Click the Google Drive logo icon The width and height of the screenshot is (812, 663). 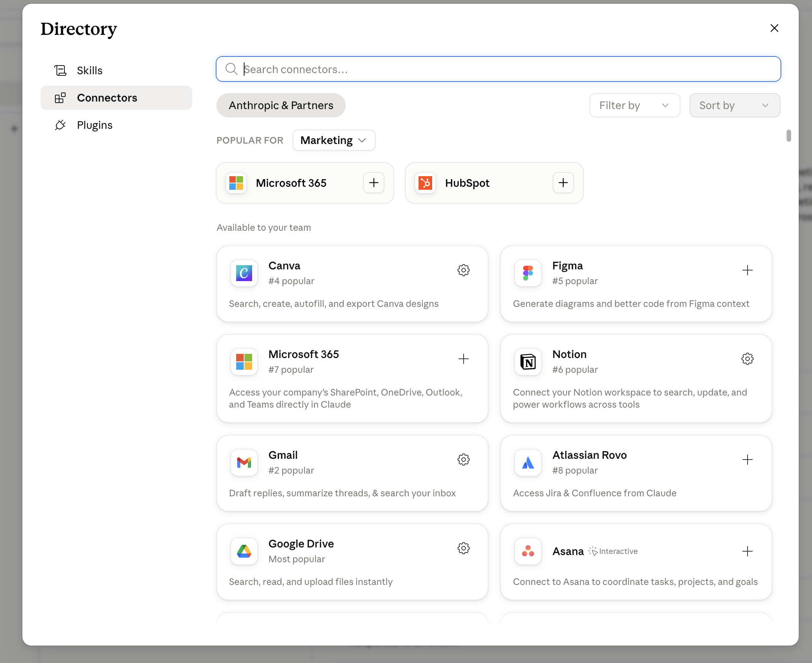click(x=244, y=551)
